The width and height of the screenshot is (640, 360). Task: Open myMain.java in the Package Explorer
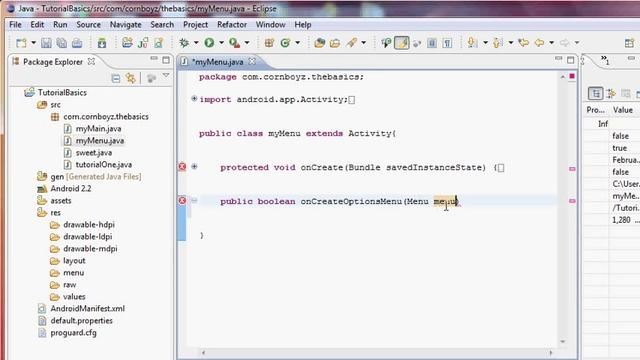(98, 129)
